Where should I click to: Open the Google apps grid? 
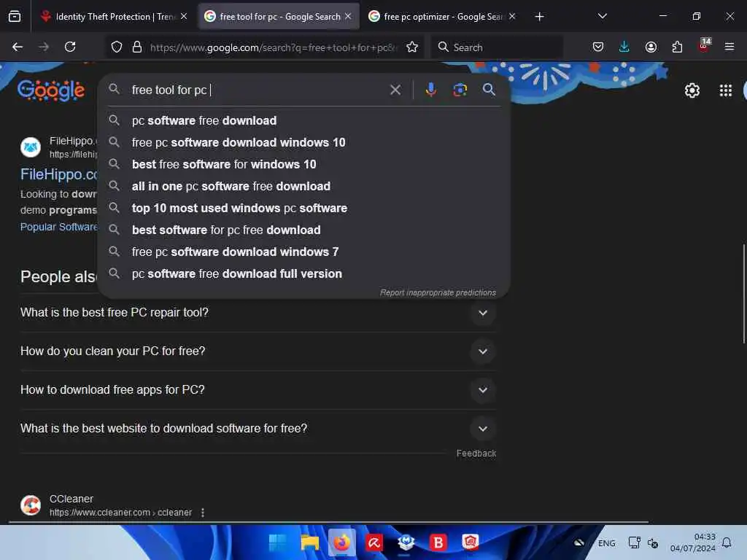[x=726, y=90]
